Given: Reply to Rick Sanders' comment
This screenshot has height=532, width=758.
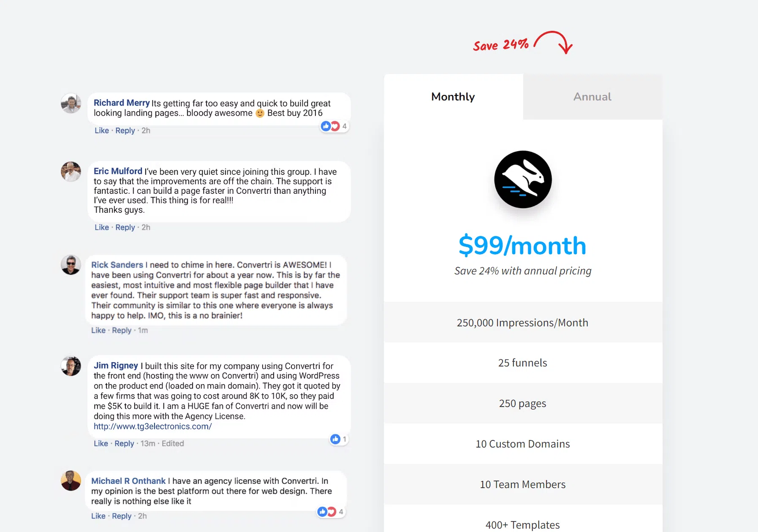Looking at the screenshot, I should pyautogui.click(x=122, y=330).
